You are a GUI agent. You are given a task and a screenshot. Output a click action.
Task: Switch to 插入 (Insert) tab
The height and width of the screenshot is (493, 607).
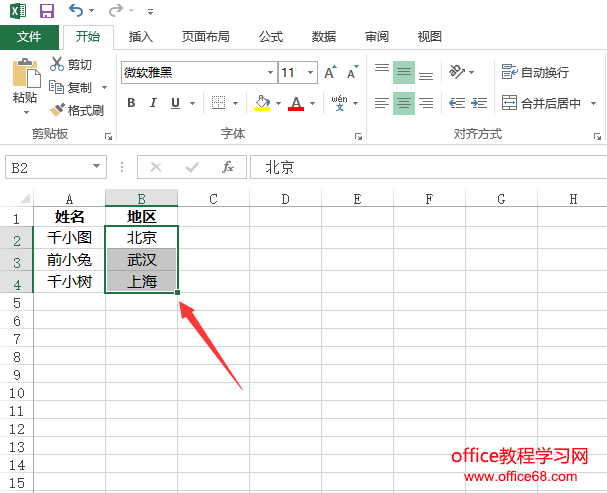click(x=141, y=37)
